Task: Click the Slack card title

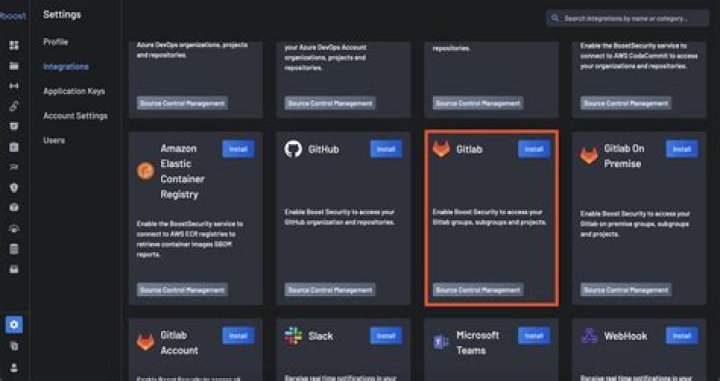Action: 321,336
